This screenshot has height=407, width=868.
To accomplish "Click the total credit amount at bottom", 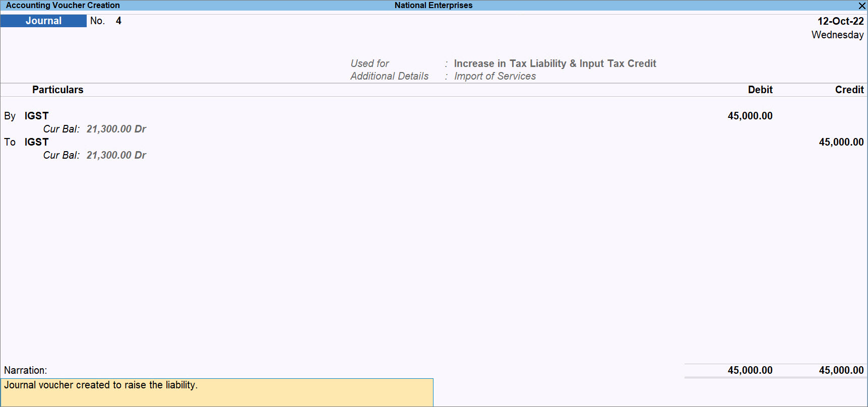I will click(841, 370).
